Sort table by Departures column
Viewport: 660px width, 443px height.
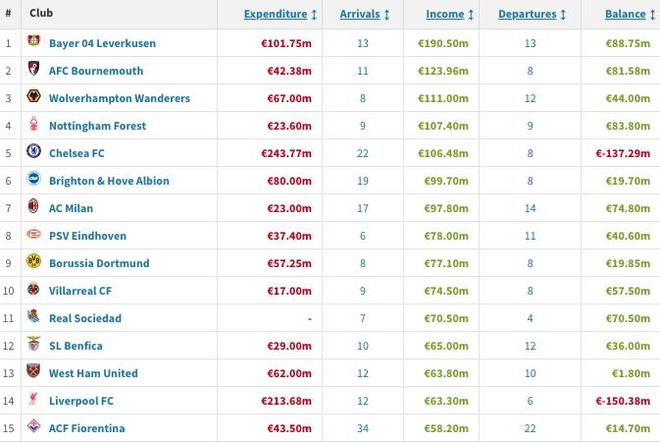[x=533, y=15]
